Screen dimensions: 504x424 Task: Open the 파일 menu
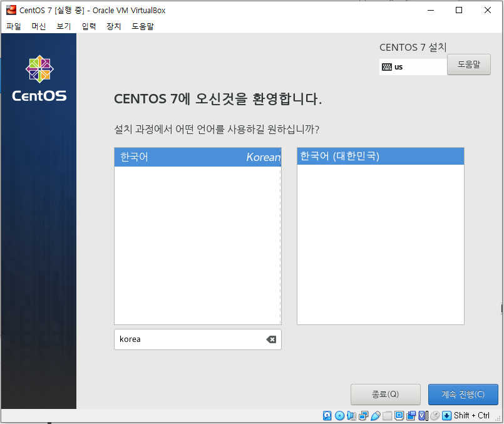point(14,26)
